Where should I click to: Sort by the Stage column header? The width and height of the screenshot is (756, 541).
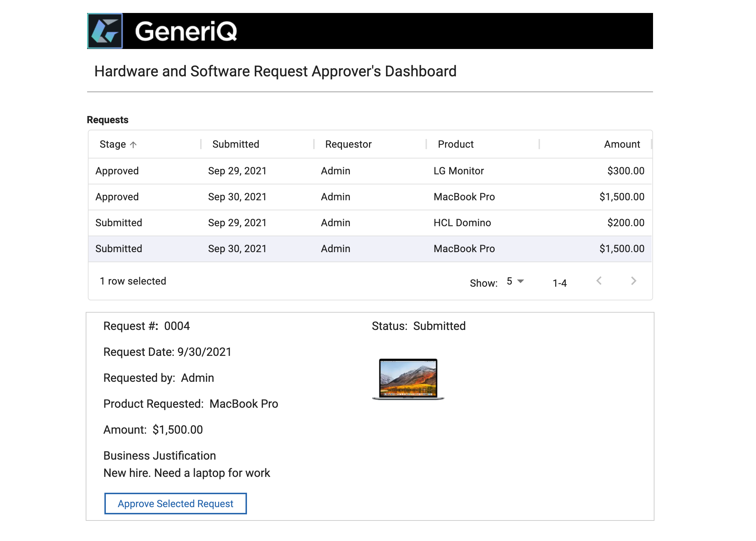[113, 144]
